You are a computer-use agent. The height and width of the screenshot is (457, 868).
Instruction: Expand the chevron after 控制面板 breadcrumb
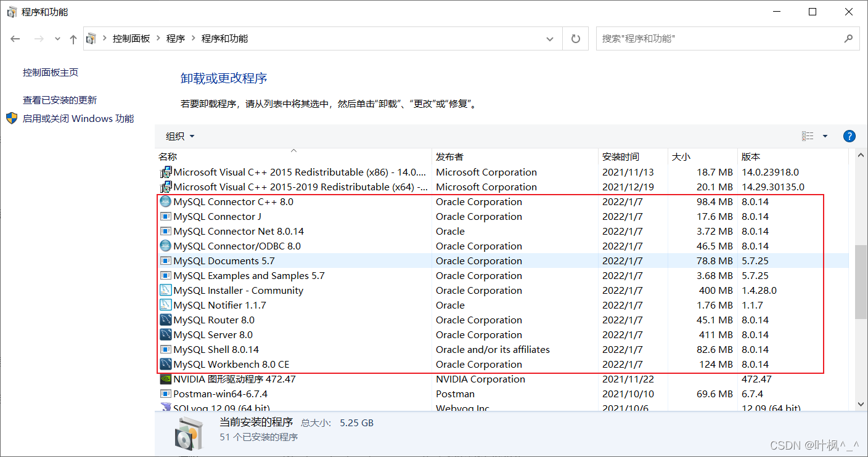(x=158, y=39)
